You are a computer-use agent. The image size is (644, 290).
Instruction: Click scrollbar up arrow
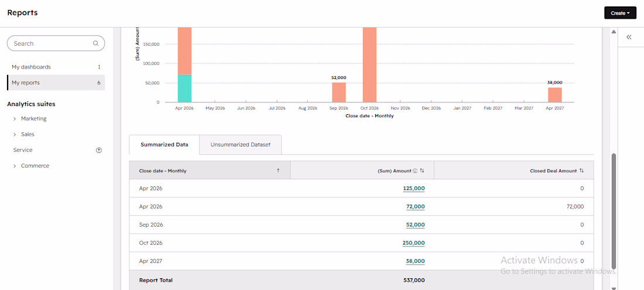tap(614, 32)
